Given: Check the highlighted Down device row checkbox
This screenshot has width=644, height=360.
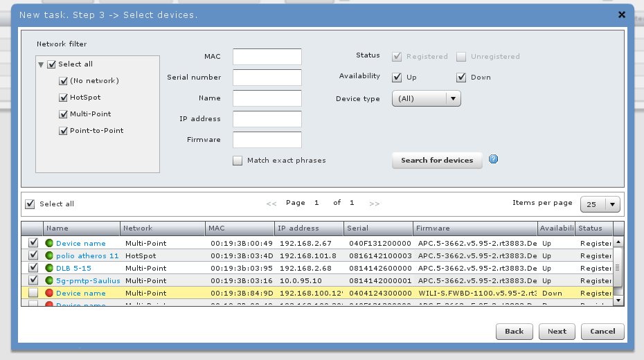Looking at the screenshot, I should pyautogui.click(x=33, y=293).
